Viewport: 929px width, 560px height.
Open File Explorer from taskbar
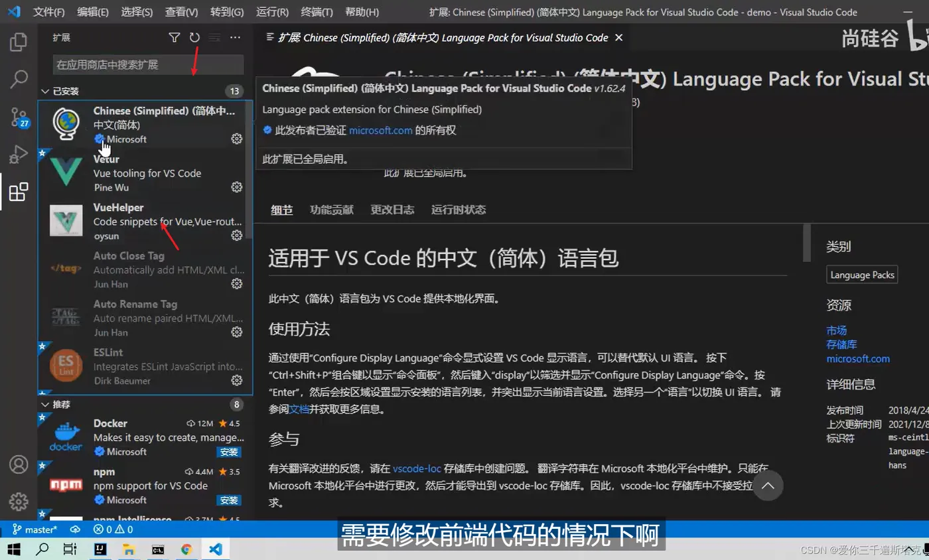click(129, 549)
